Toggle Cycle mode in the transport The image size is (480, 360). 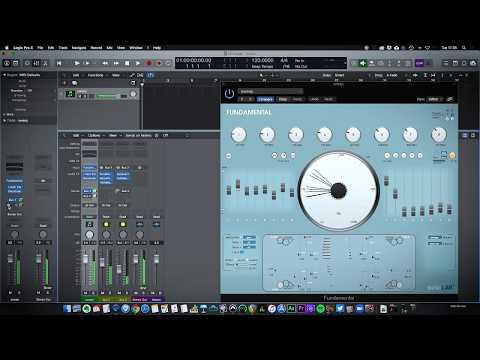(x=168, y=63)
